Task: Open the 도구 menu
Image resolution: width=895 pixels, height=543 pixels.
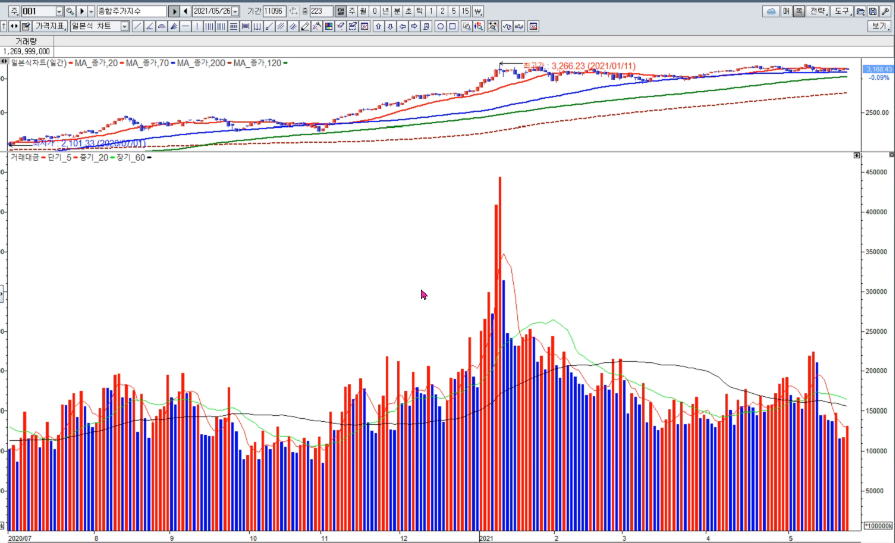Action: click(x=842, y=11)
